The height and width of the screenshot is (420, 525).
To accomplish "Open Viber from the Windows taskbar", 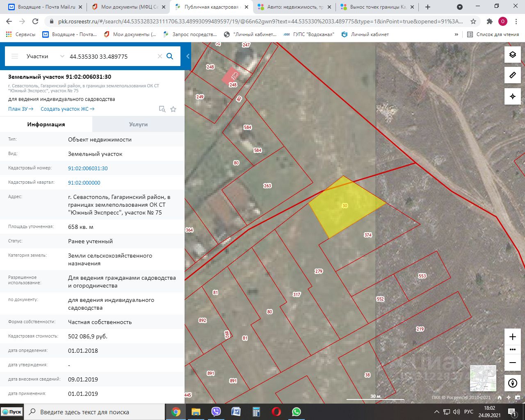I will coord(216,412).
